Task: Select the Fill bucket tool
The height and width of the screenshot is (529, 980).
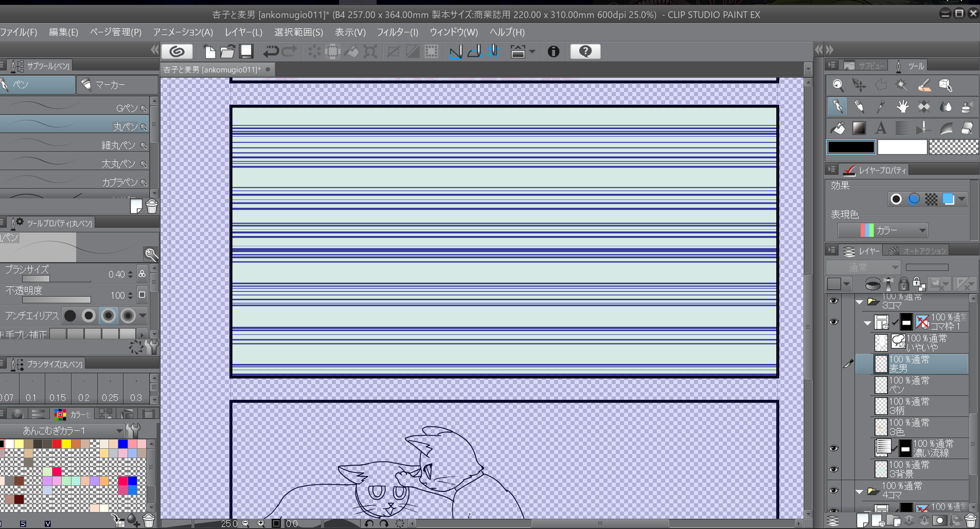Action: [x=837, y=128]
